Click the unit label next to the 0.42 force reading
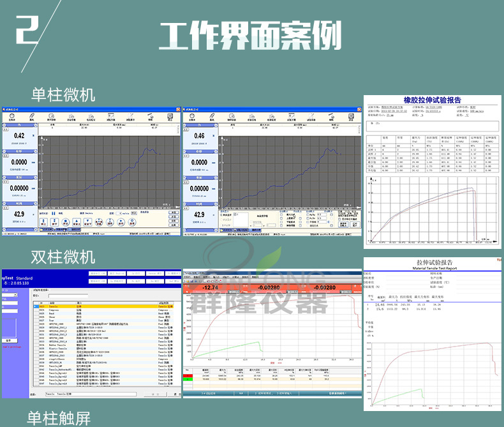This screenshot has height=427, width=504. point(33,136)
